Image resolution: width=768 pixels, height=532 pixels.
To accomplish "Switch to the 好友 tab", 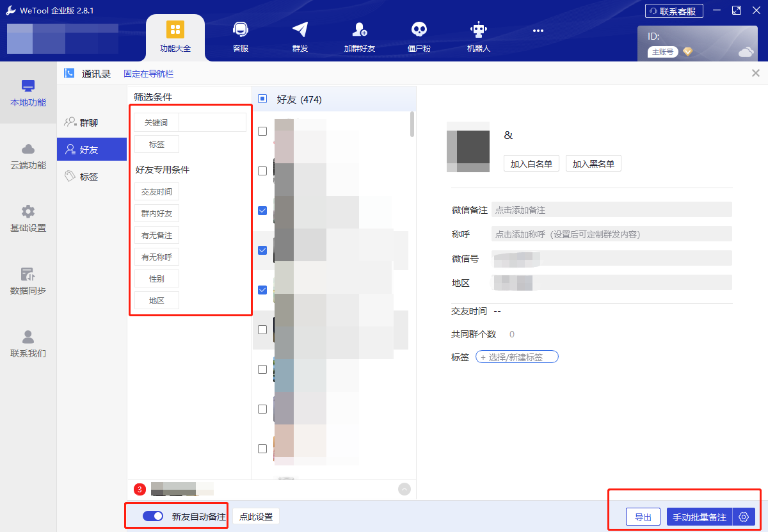I will pyautogui.click(x=92, y=149).
